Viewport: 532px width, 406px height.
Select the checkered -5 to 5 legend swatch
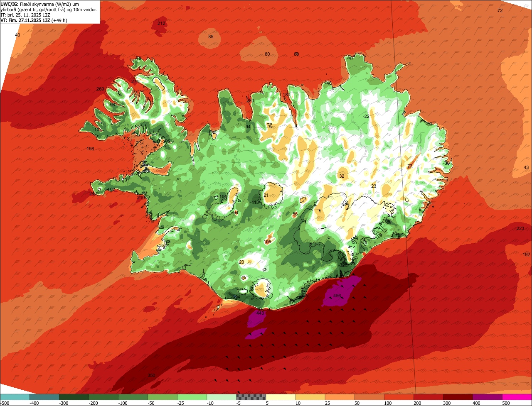[x=251, y=397]
